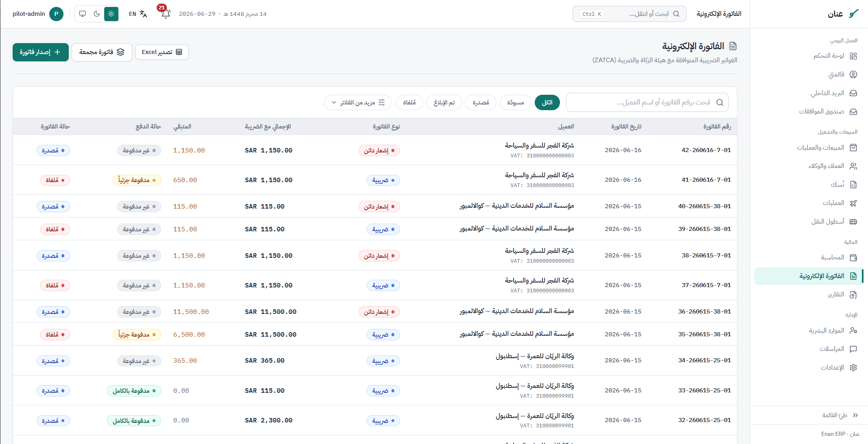Select الفاتورة الإلكترونية sidebar item
This screenshot has width=868, height=444.
pos(808,276)
